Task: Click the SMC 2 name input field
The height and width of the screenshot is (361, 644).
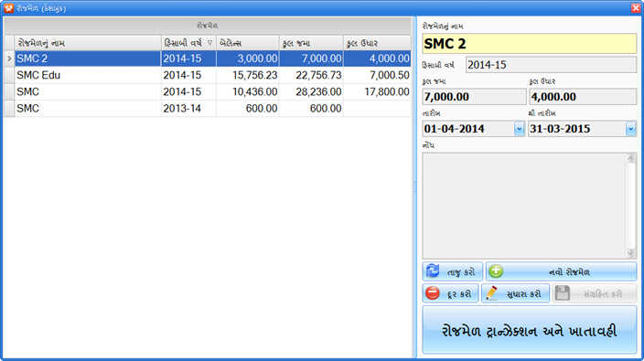Action: 530,44
